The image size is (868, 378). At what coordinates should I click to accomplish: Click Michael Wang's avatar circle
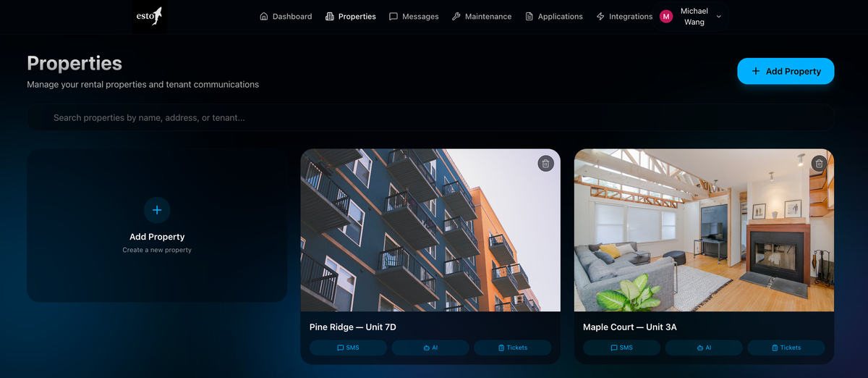pyautogui.click(x=666, y=16)
